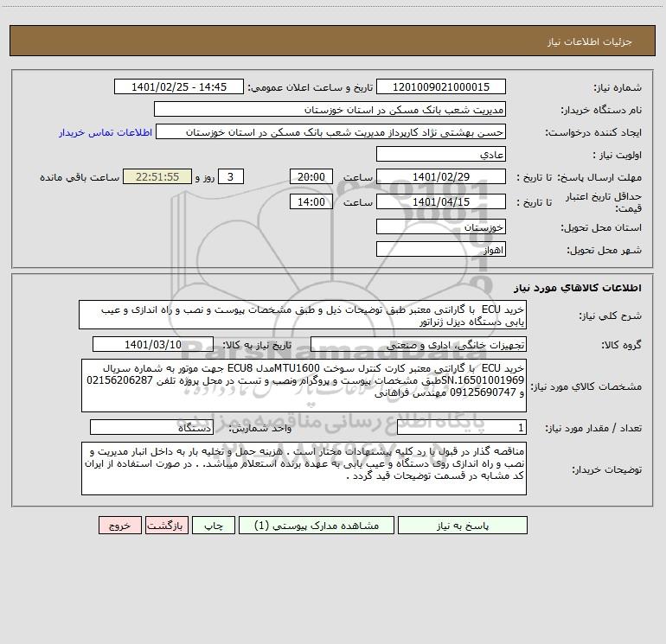The height and width of the screenshot is (644, 666).
Task: Click price validity time 14:00
Action: pyautogui.click(x=311, y=201)
